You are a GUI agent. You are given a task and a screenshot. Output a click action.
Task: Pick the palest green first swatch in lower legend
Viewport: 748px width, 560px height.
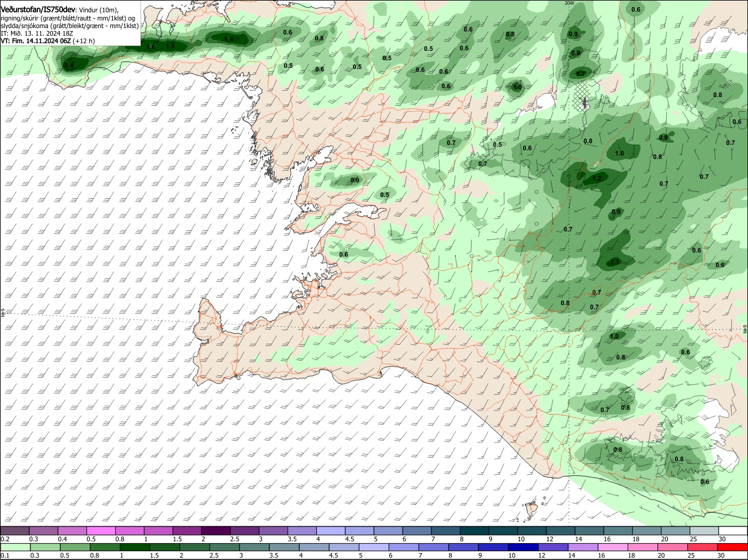click(x=15, y=547)
